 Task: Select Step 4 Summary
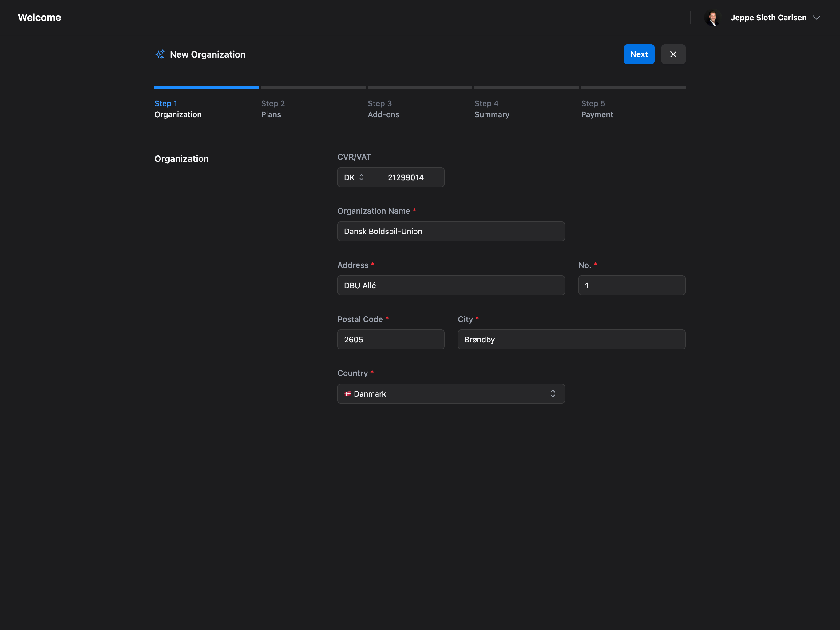click(491, 109)
